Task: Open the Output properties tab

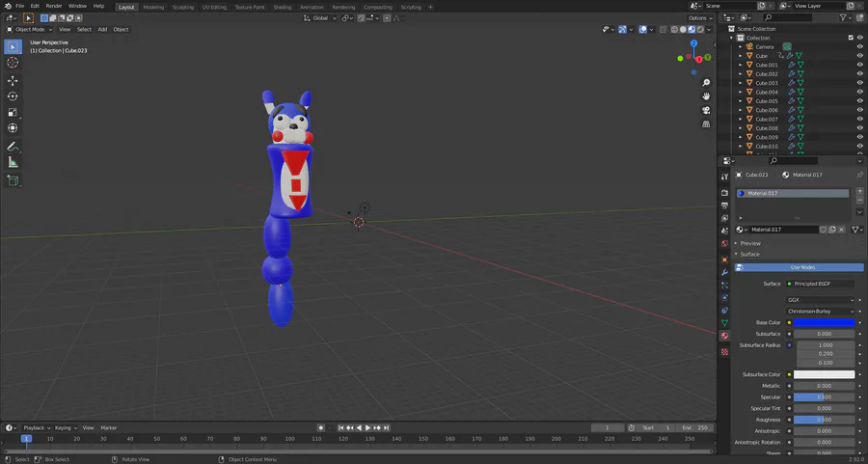Action: tap(724, 205)
